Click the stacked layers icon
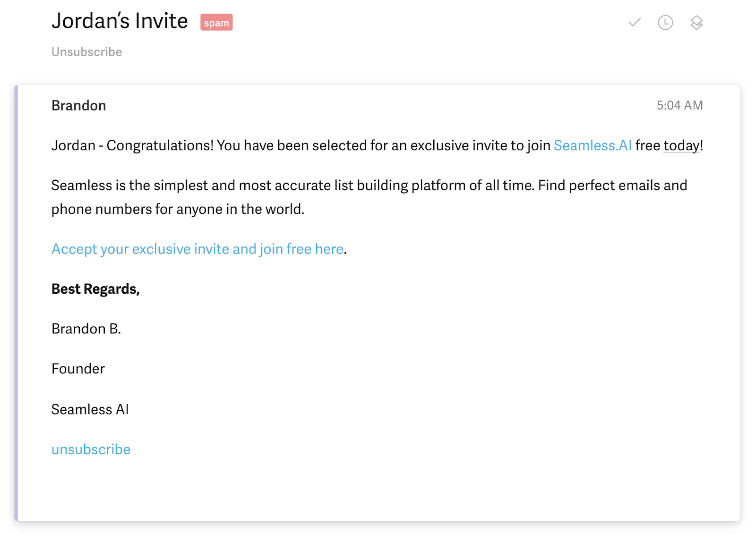Viewport: 756px width, 534px height. coord(696,22)
